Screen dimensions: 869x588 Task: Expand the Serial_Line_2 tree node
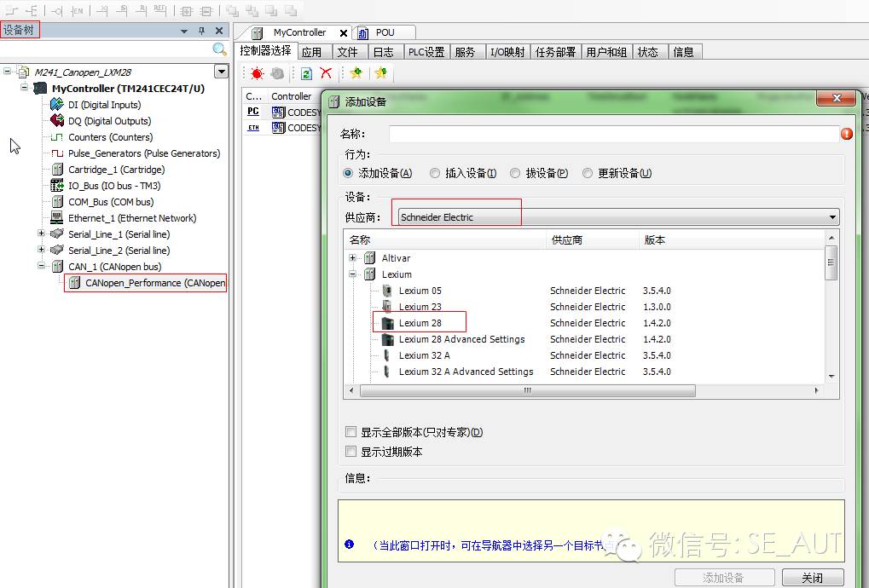tap(41, 249)
